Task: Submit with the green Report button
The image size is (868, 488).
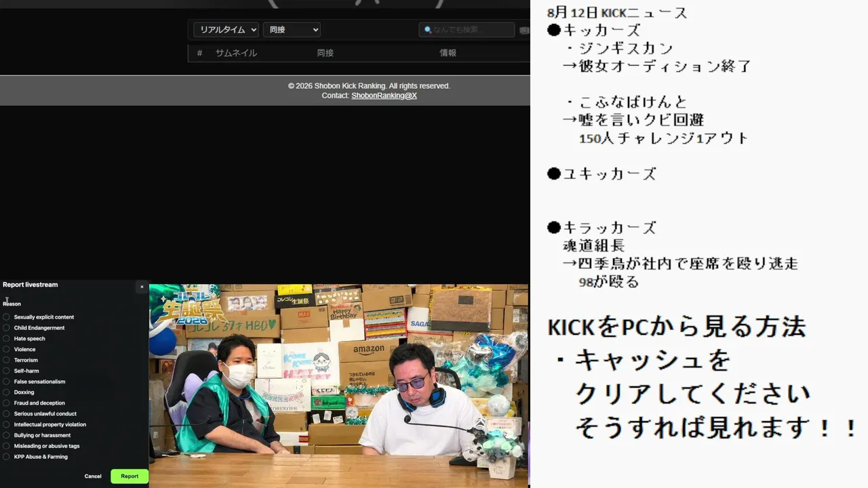Action: pos(130,476)
